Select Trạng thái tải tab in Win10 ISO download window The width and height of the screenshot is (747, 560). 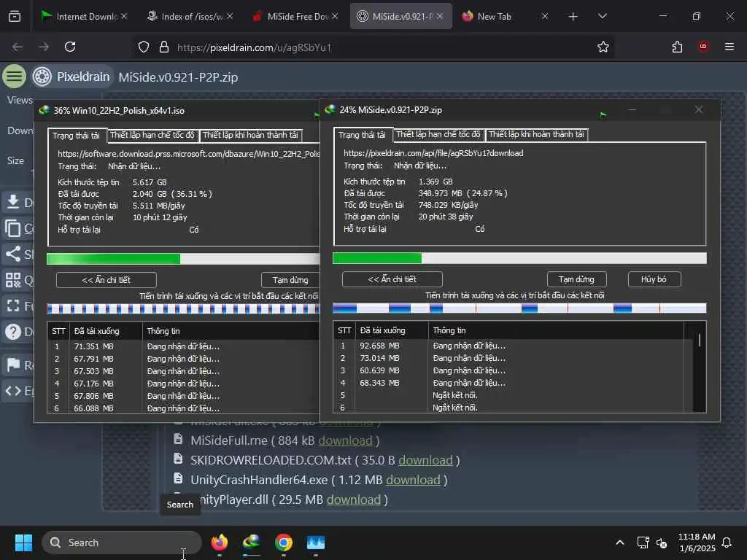76,135
